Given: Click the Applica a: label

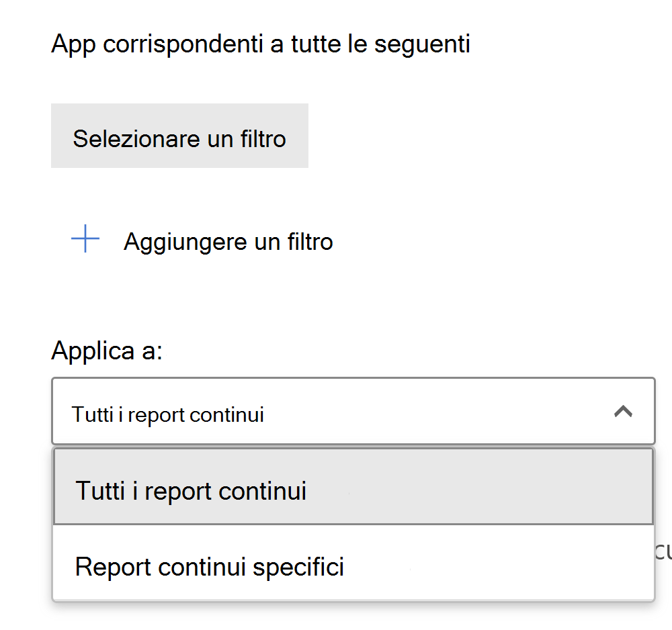Looking at the screenshot, I should click(x=107, y=350).
